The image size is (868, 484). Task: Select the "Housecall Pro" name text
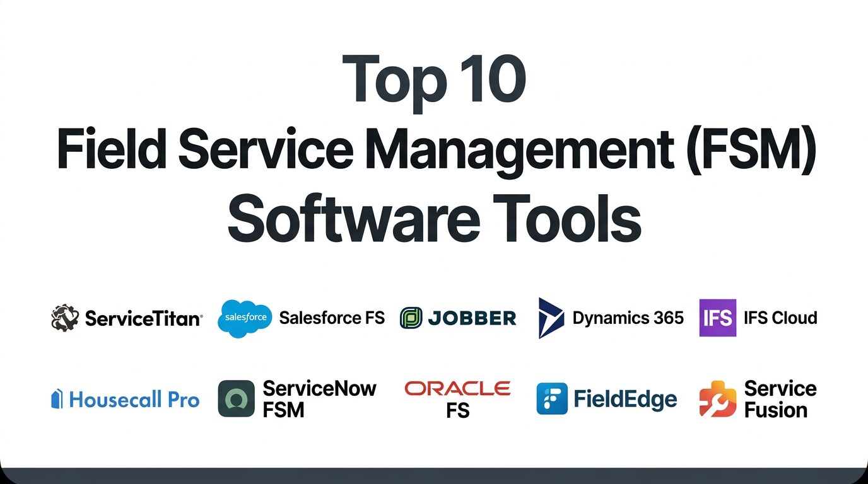pyautogui.click(x=134, y=400)
